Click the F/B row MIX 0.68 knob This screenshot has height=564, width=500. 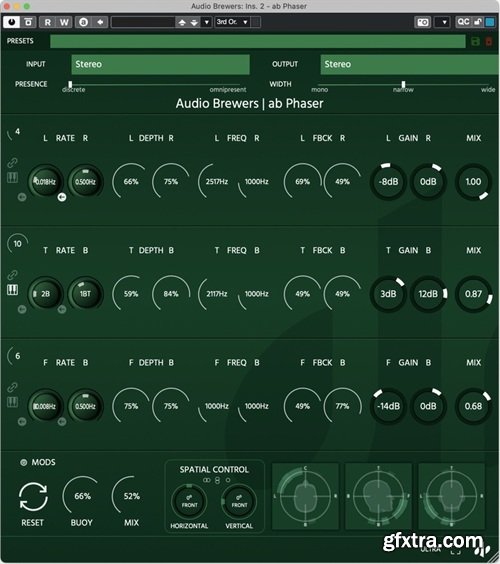pos(473,406)
